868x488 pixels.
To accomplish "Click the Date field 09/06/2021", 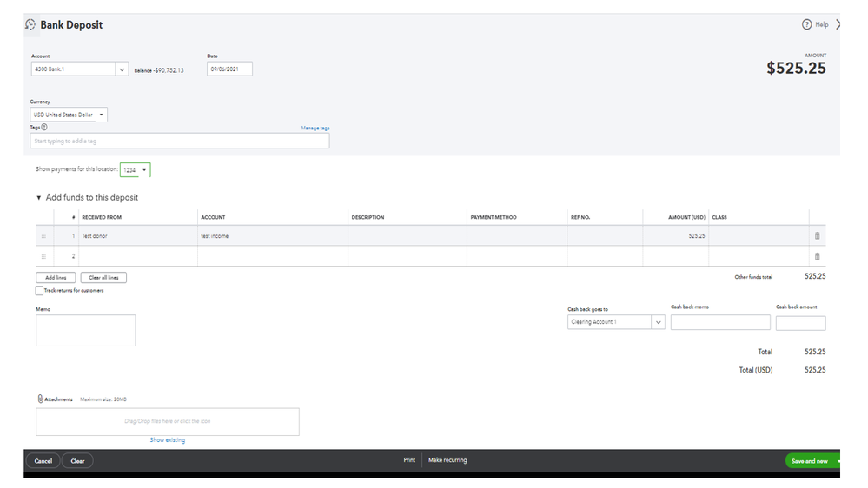I will click(x=229, y=69).
